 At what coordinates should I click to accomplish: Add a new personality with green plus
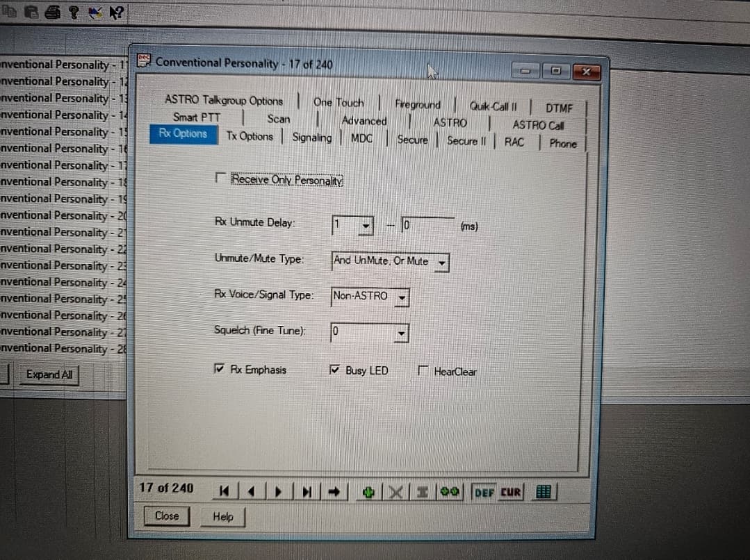[368, 492]
